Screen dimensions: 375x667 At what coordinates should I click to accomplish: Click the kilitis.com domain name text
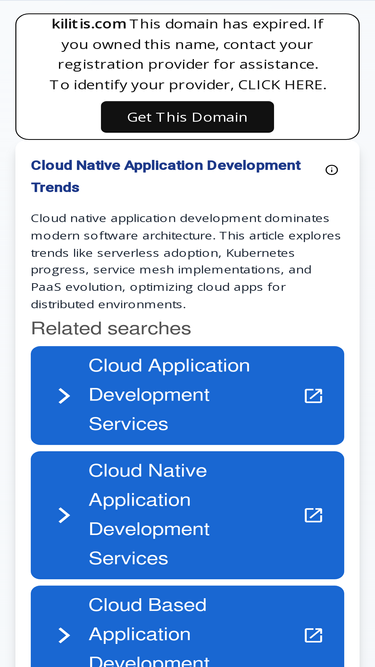pyautogui.click(x=89, y=24)
